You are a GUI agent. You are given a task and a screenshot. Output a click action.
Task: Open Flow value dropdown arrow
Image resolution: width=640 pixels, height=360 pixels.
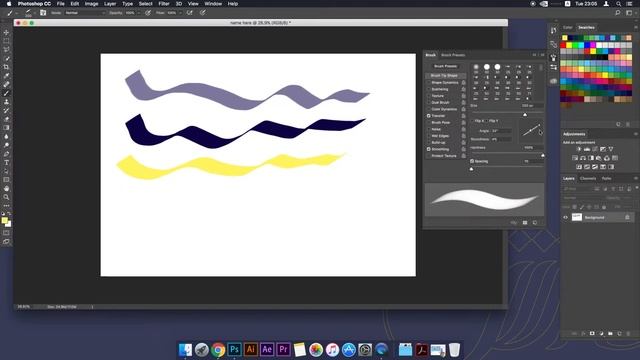180,13
